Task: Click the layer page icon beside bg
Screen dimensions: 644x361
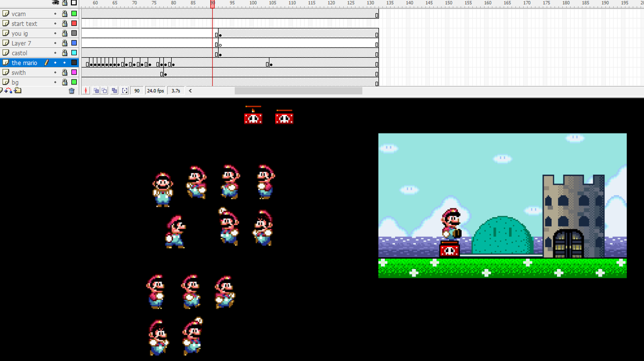Action: (x=5, y=82)
